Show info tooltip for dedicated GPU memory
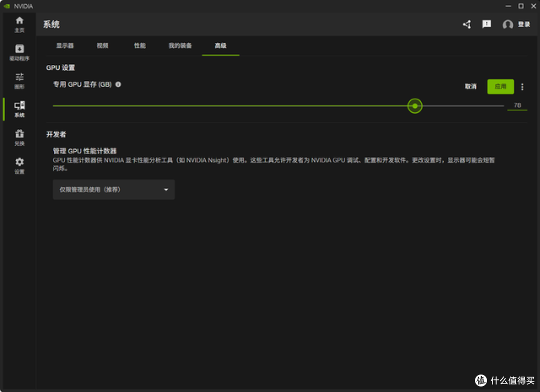This screenshot has height=392, width=540. (x=118, y=84)
